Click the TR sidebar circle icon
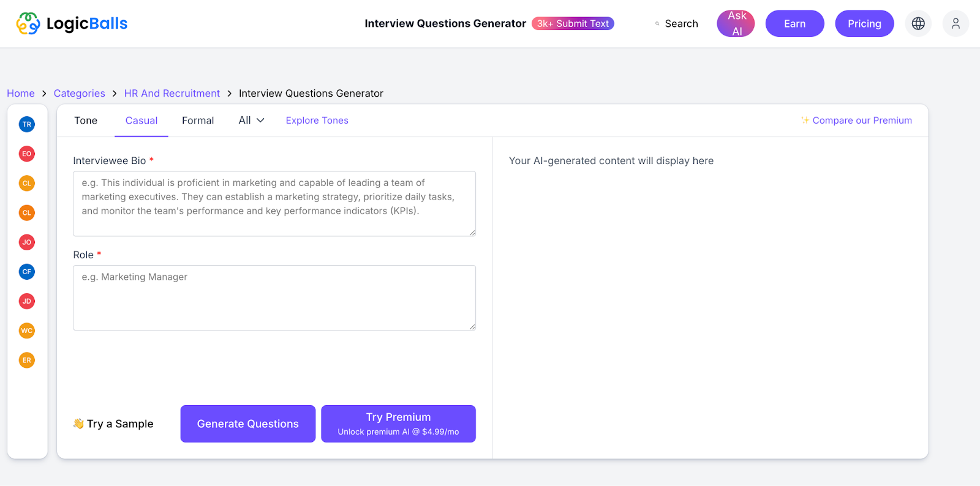 27,124
